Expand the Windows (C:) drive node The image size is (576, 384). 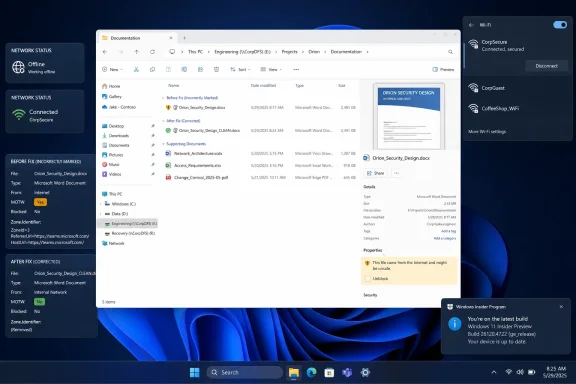[x=101, y=204]
